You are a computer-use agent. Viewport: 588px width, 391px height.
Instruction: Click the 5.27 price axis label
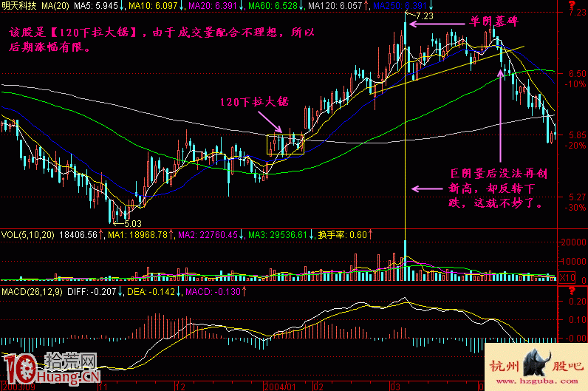[577, 197]
